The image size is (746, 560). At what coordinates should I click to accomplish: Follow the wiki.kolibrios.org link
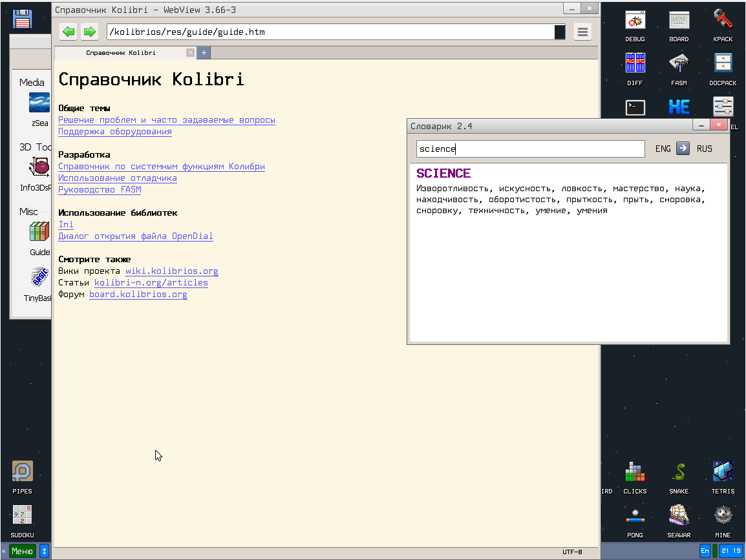pos(171,271)
